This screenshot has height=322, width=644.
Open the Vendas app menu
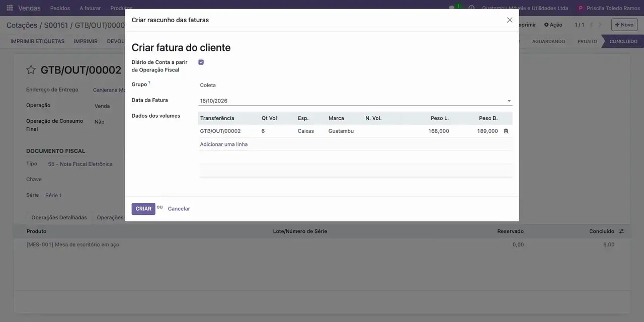tap(29, 8)
